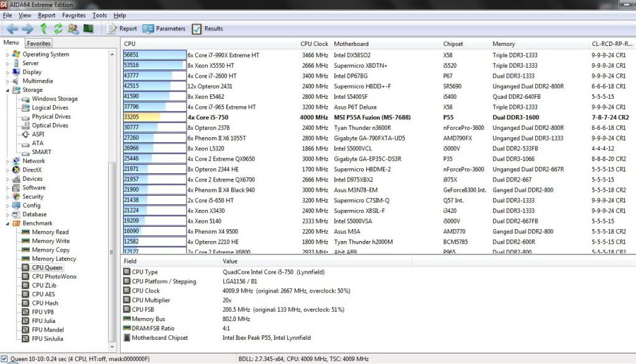Select the CPU Hash benchmark
Screen dimensions: 636x364
coord(45,303)
